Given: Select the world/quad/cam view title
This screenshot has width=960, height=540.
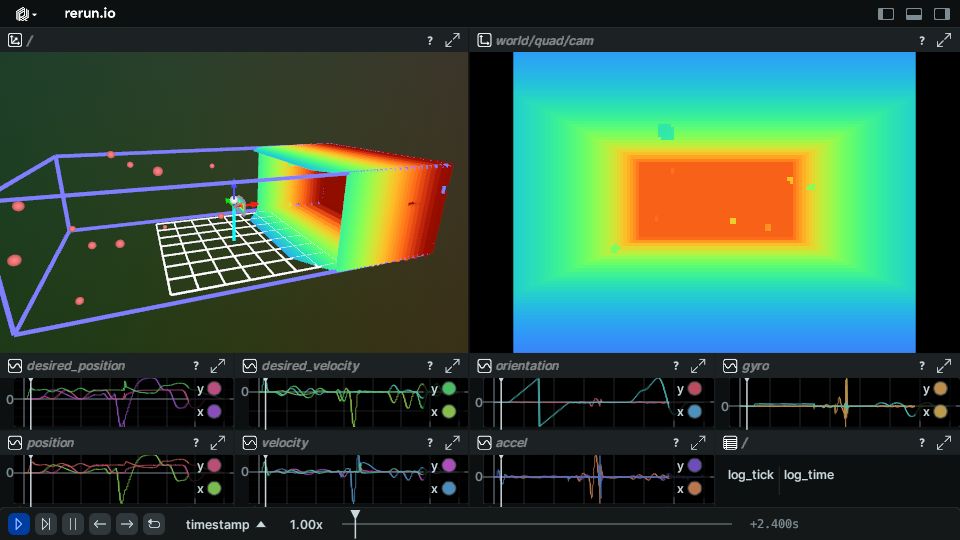Looking at the screenshot, I should coord(544,41).
